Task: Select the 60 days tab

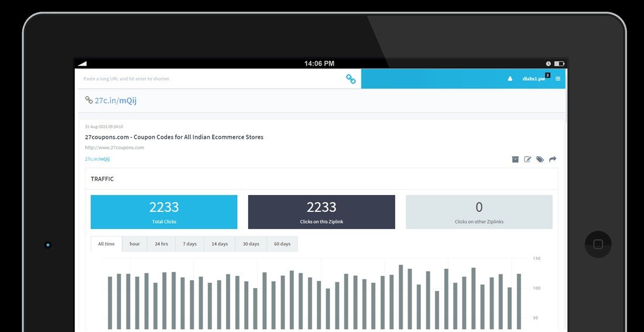Action: point(282,244)
